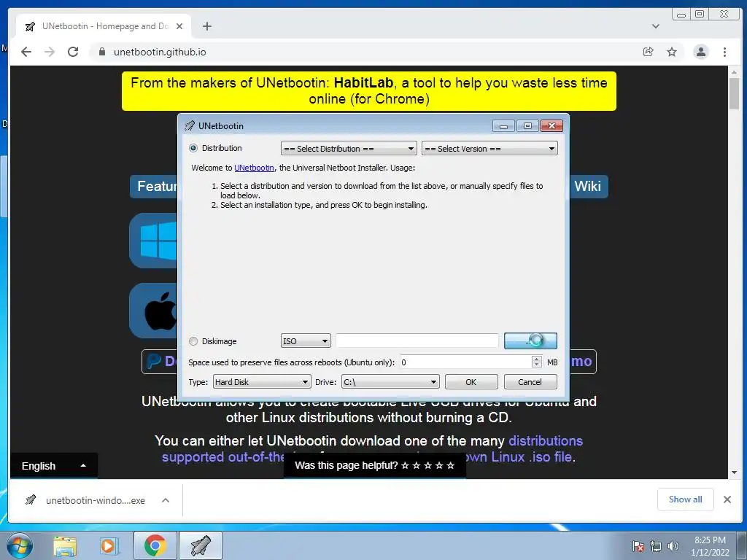Open the Chrome profile icon
This screenshot has height=560, width=747.
(701, 52)
